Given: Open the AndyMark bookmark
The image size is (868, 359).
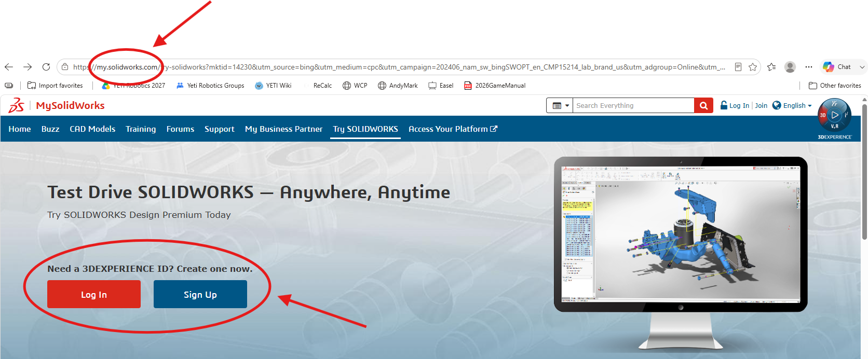Looking at the screenshot, I should tap(398, 86).
